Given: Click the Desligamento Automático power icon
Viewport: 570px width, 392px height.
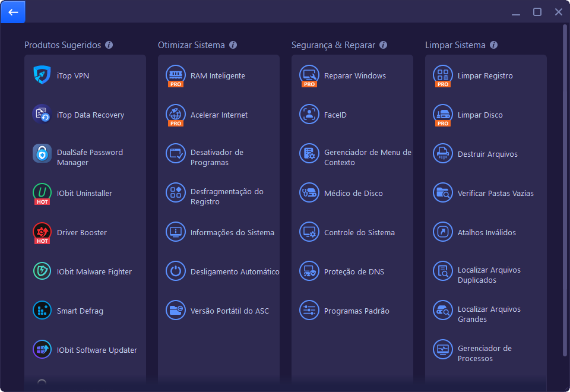Looking at the screenshot, I should coord(176,271).
